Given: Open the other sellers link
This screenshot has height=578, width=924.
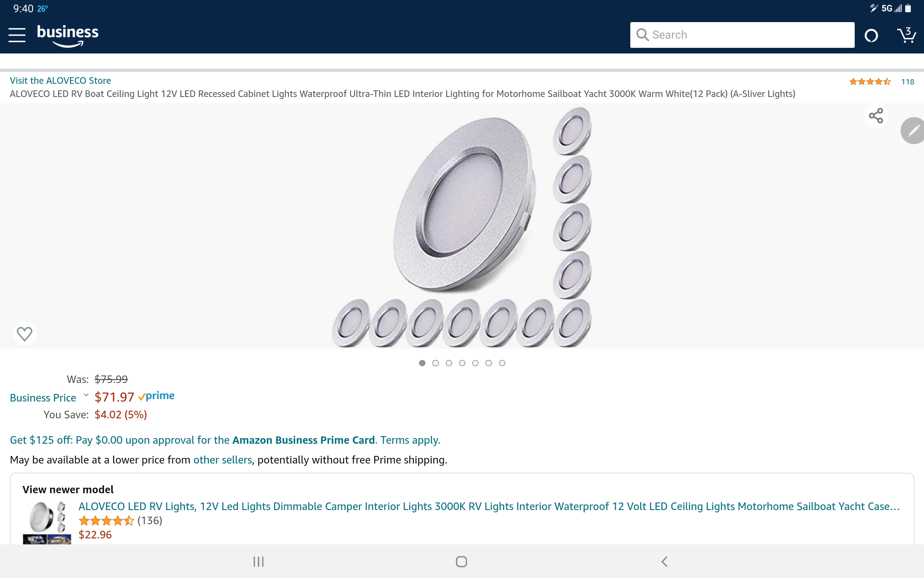Looking at the screenshot, I should [222, 460].
